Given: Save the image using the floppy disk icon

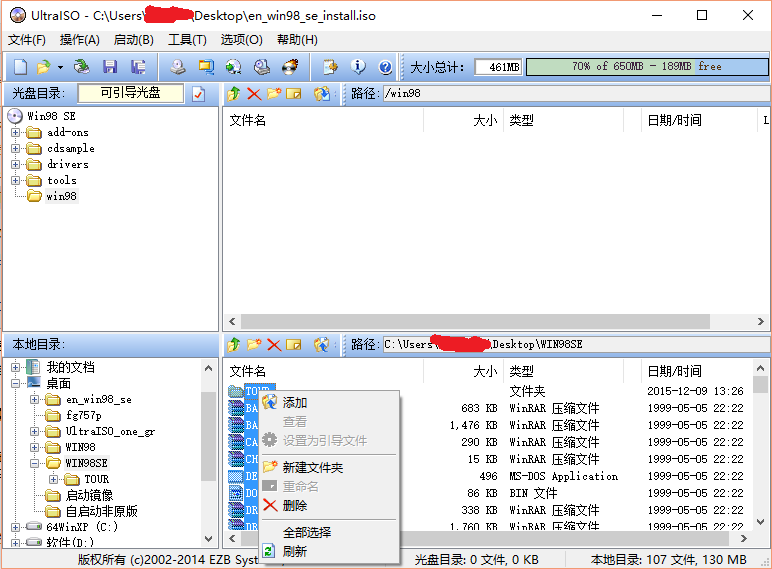Looking at the screenshot, I should pos(110,66).
